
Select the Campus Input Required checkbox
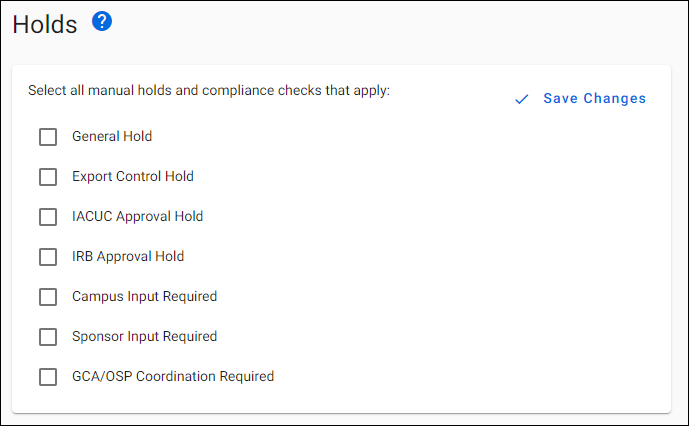tap(48, 297)
